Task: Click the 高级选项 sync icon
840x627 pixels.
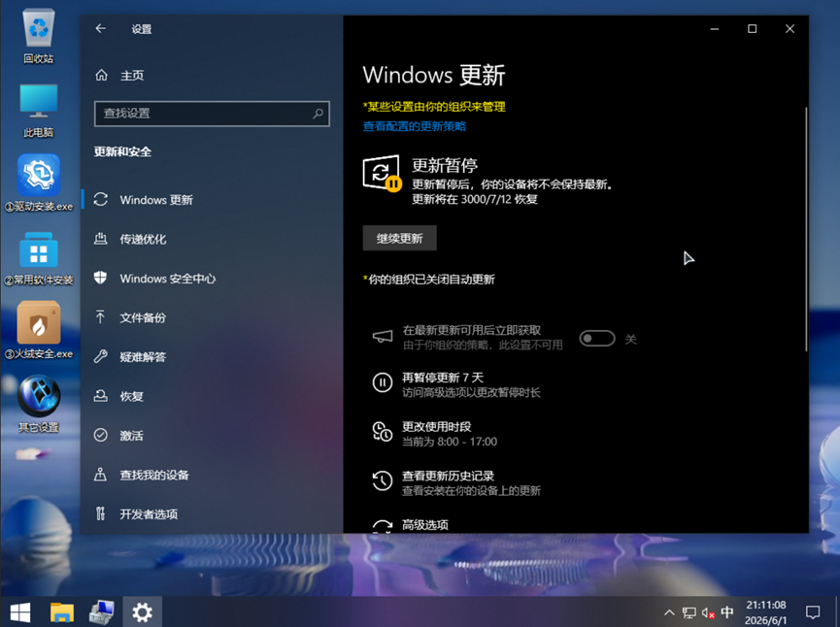Action: click(383, 526)
